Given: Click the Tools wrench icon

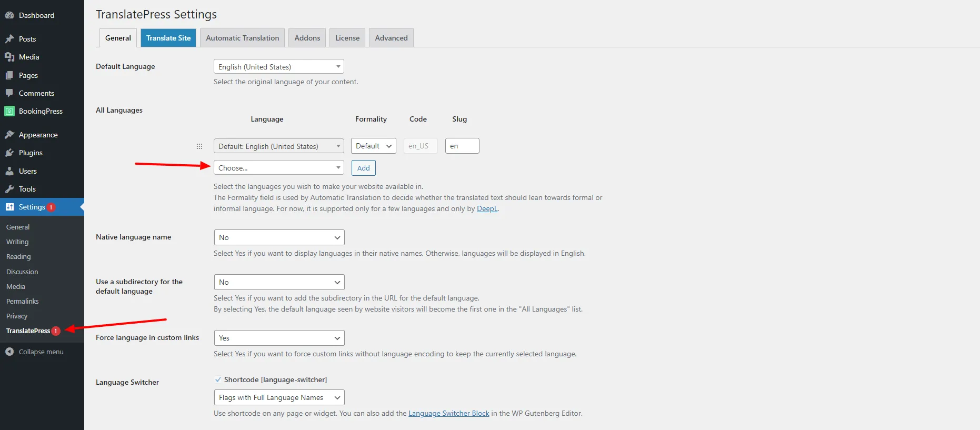Looking at the screenshot, I should [9, 189].
